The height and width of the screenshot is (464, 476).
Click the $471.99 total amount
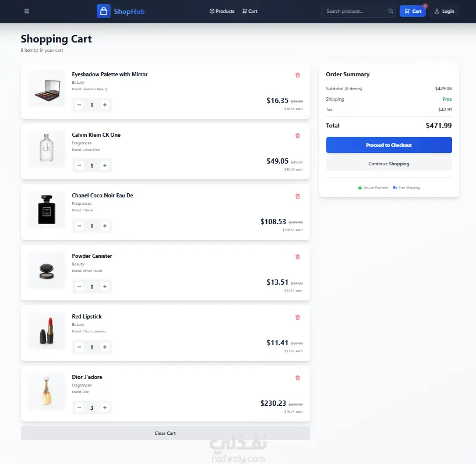tap(439, 126)
